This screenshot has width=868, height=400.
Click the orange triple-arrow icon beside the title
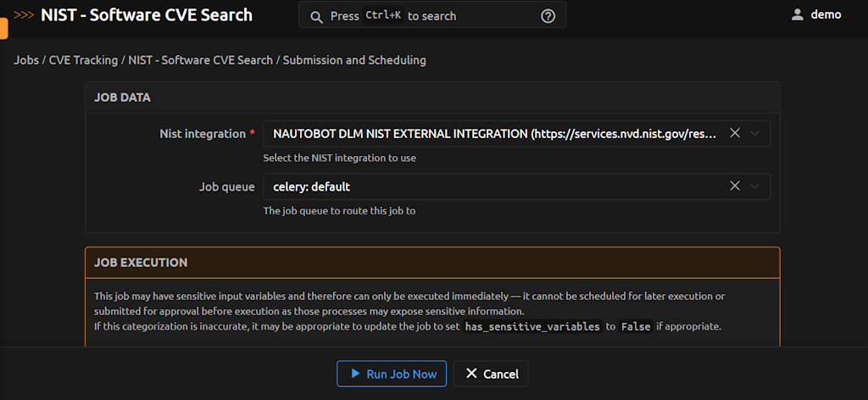coord(25,14)
